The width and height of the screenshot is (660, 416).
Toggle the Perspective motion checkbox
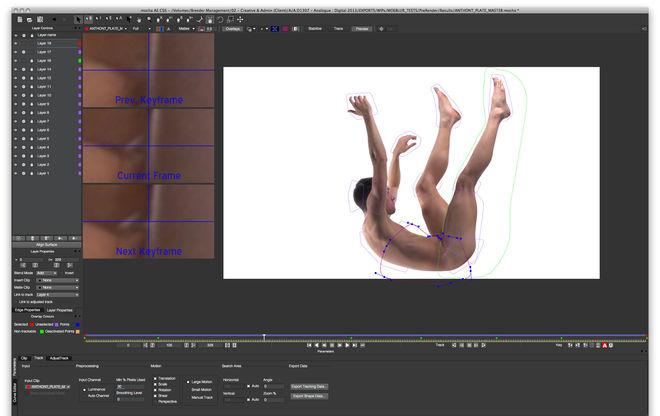point(153,401)
